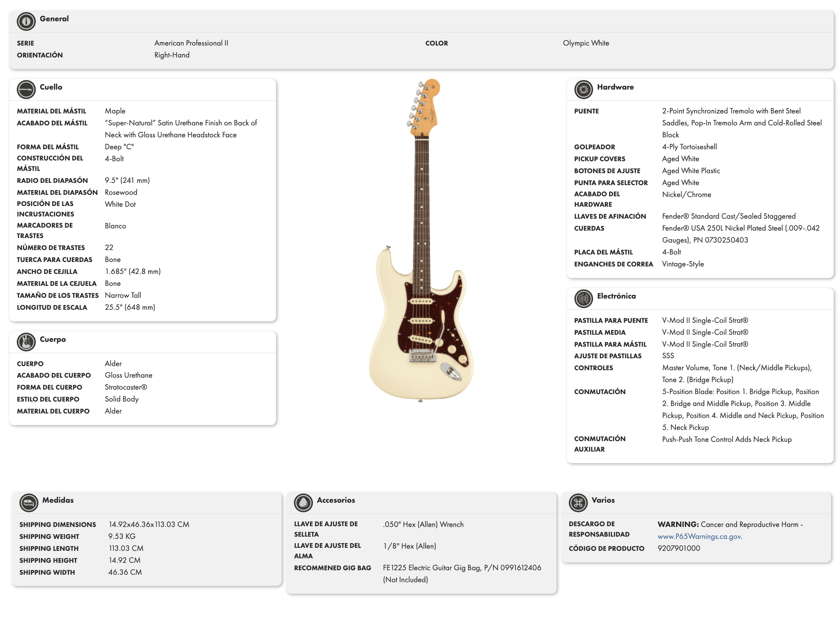Click the '9207901000' product code
The height and width of the screenshot is (618, 840).
coord(678,549)
